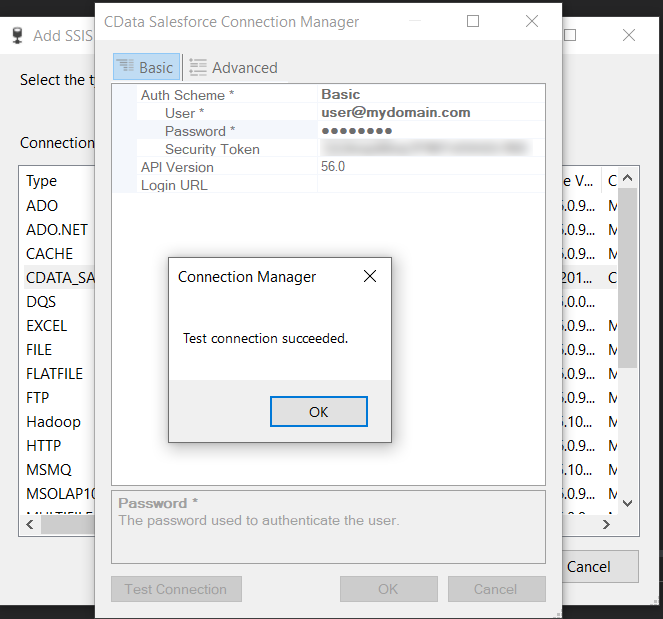Click the API Version value 56.0
This screenshot has height=619, width=663.
coord(333,167)
